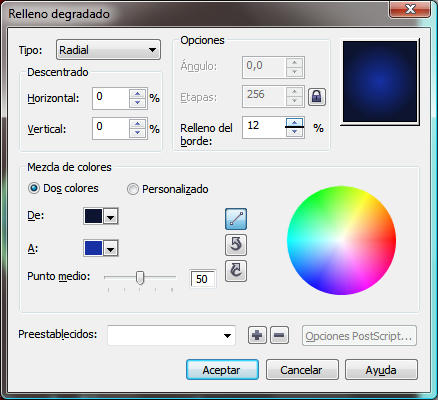Select the direct line color path icon

coord(236,219)
